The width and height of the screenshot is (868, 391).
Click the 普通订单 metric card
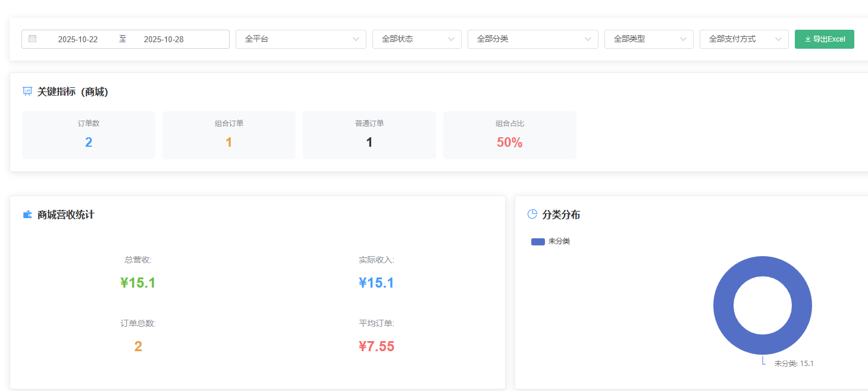(369, 135)
